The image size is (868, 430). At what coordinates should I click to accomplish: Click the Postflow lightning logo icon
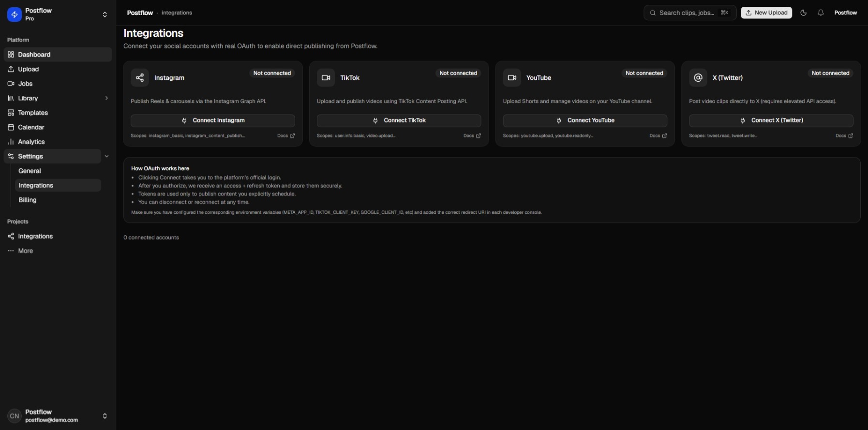point(15,15)
